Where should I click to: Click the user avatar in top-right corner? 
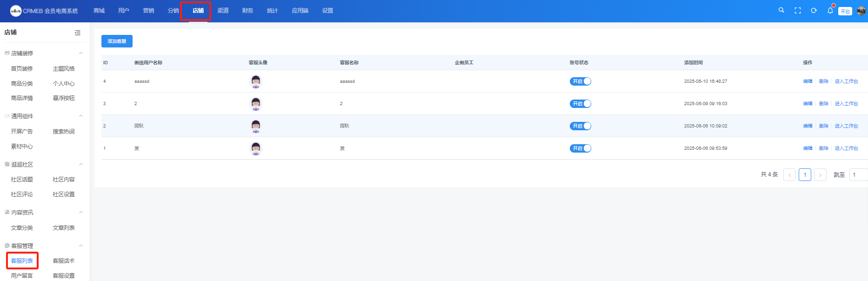point(861,11)
